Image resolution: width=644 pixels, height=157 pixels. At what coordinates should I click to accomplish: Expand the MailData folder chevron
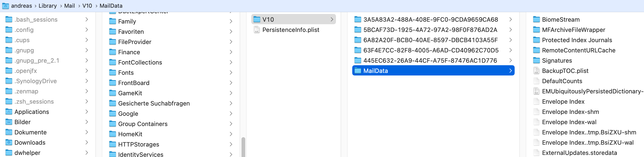click(x=510, y=71)
